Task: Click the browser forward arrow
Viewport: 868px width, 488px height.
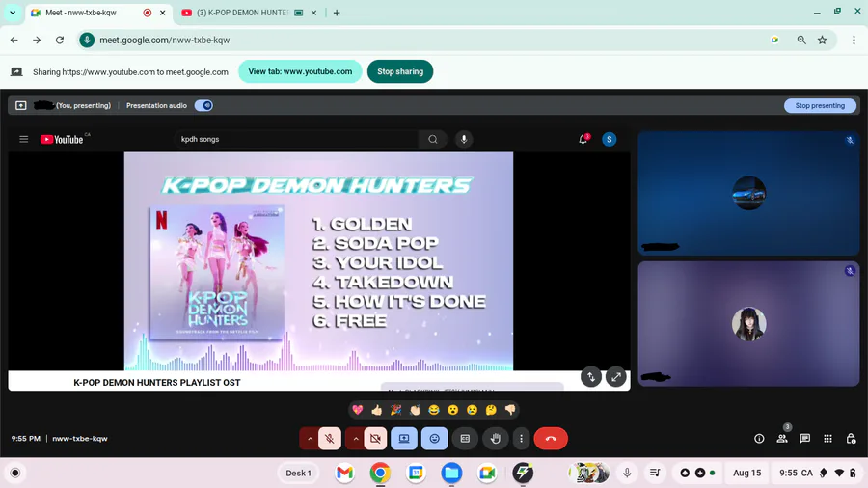Action: pyautogui.click(x=37, y=40)
